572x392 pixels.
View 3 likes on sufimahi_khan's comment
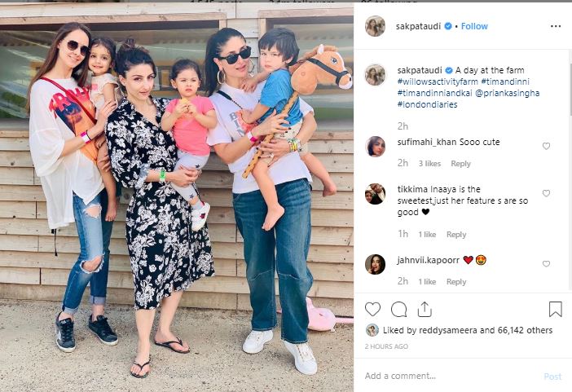click(429, 164)
